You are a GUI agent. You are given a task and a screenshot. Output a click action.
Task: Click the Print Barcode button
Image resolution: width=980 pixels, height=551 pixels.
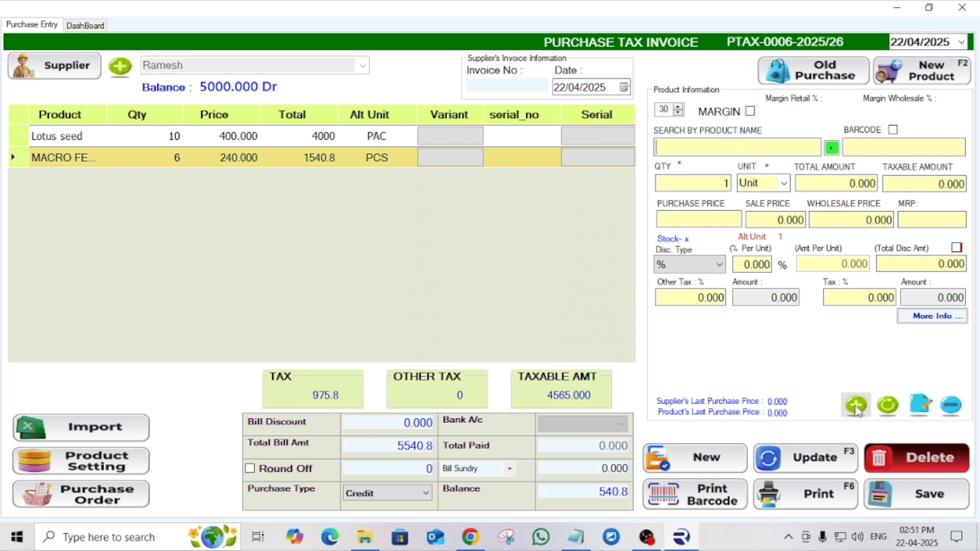click(695, 494)
